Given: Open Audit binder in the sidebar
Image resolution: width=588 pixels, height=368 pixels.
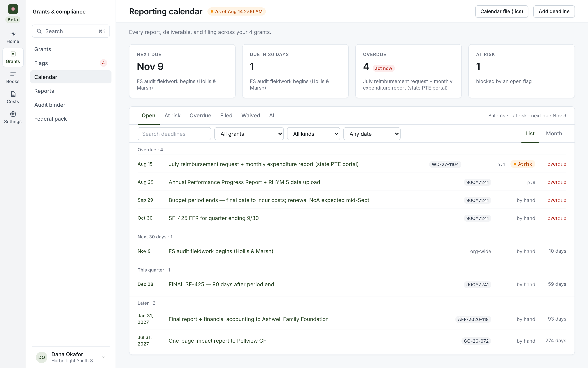Looking at the screenshot, I should pos(71,105).
